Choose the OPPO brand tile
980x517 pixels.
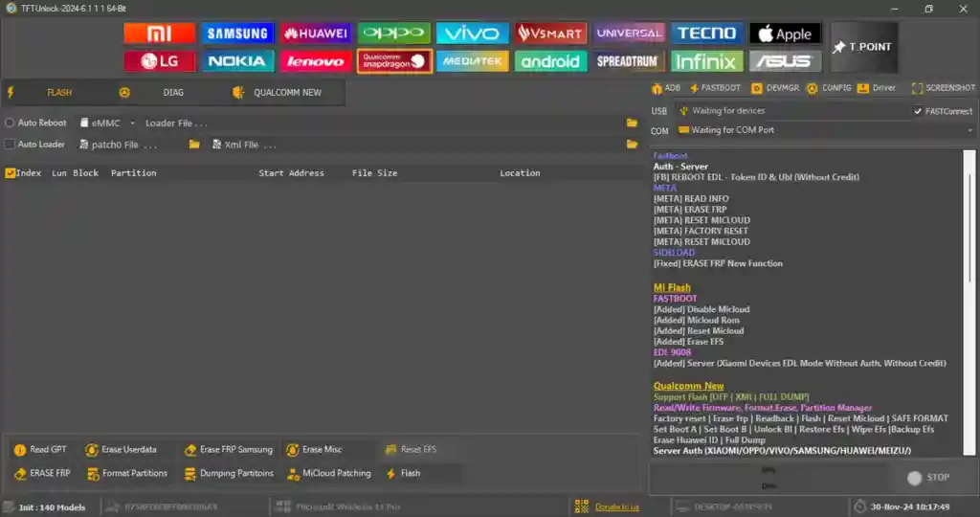(394, 34)
